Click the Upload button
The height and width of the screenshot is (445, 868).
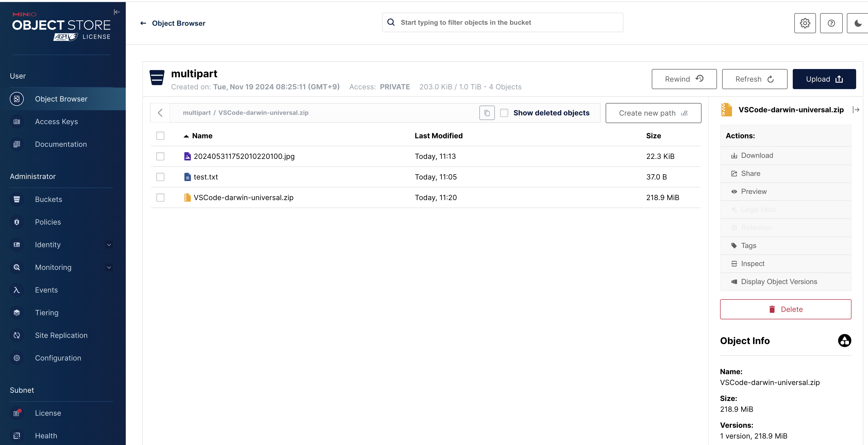tap(824, 79)
